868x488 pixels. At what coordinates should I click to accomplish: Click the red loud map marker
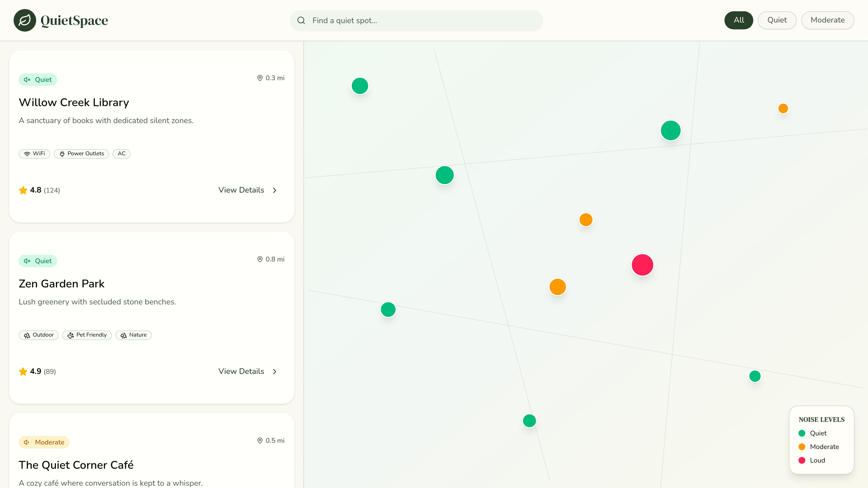pos(642,265)
